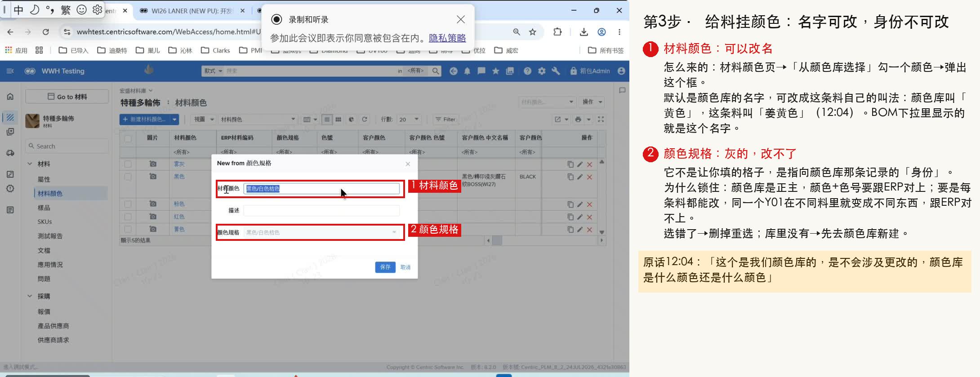Check the 黑色 row checkbox
The height and width of the screenshot is (377, 980).
click(x=128, y=177)
